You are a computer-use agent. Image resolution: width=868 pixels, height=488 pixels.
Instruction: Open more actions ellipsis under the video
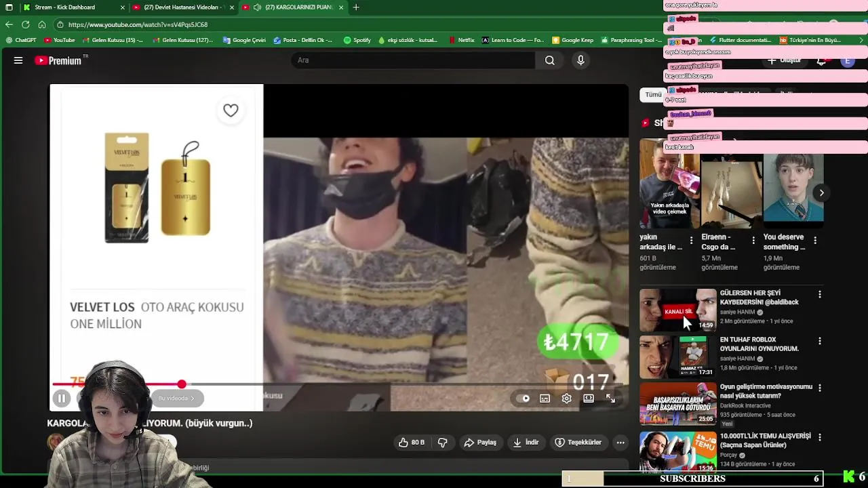[x=620, y=443]
